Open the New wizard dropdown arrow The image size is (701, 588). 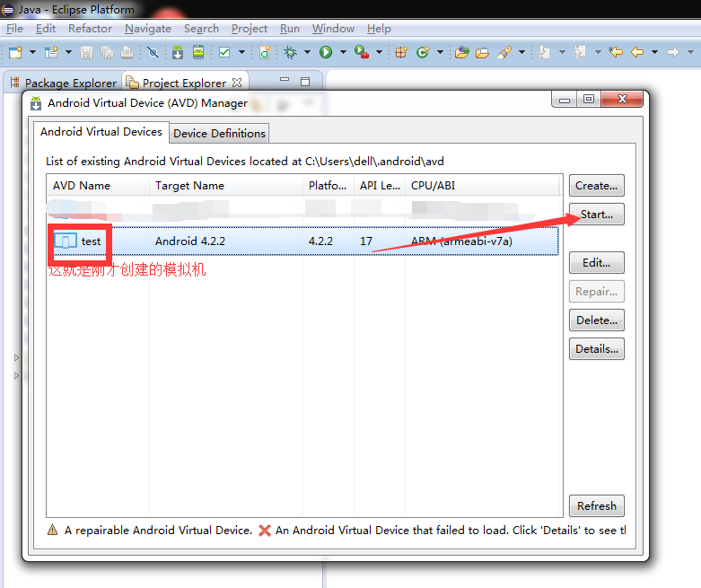pos(32,52)
